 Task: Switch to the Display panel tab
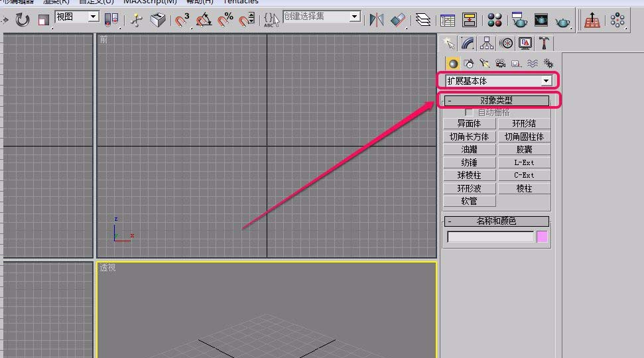coord(525,43)
